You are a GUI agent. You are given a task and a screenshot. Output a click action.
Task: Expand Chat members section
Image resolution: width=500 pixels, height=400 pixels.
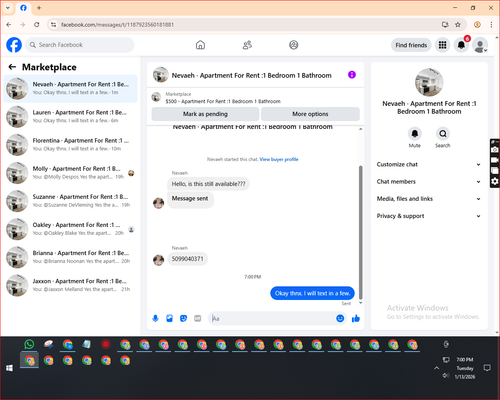click(x=429, y=182)
